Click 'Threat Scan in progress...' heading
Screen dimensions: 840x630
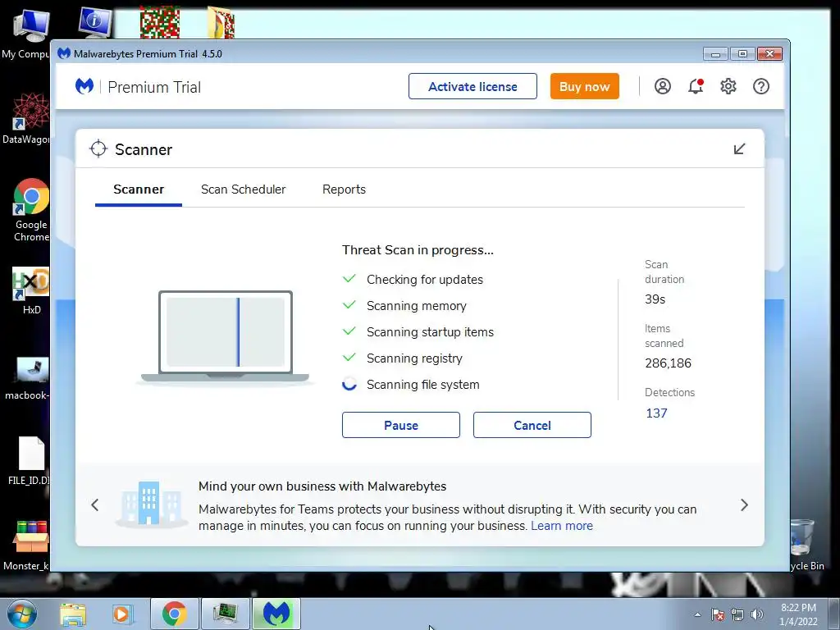418,250
